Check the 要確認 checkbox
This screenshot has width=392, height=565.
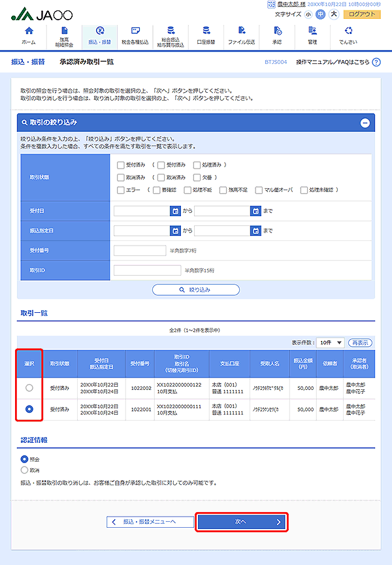(x=156, y=190)
